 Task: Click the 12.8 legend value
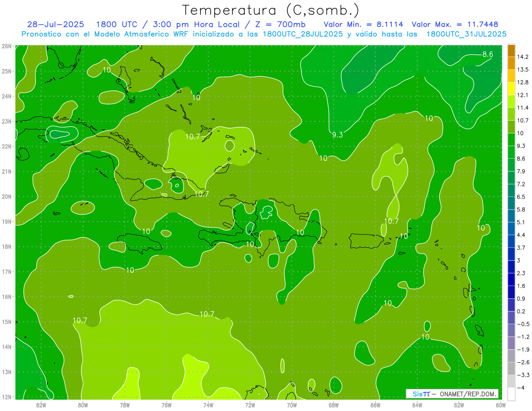(522, 82)
